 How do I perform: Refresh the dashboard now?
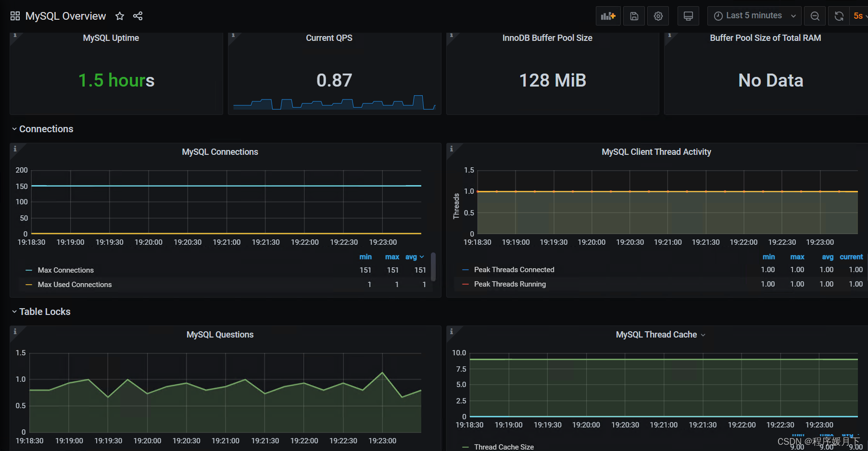(839, 16)
